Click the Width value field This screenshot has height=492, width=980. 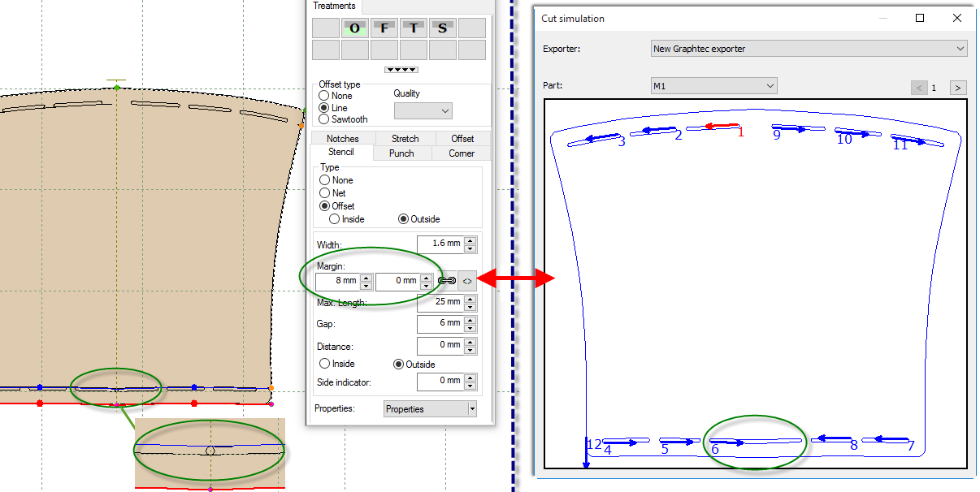[440, 244]
